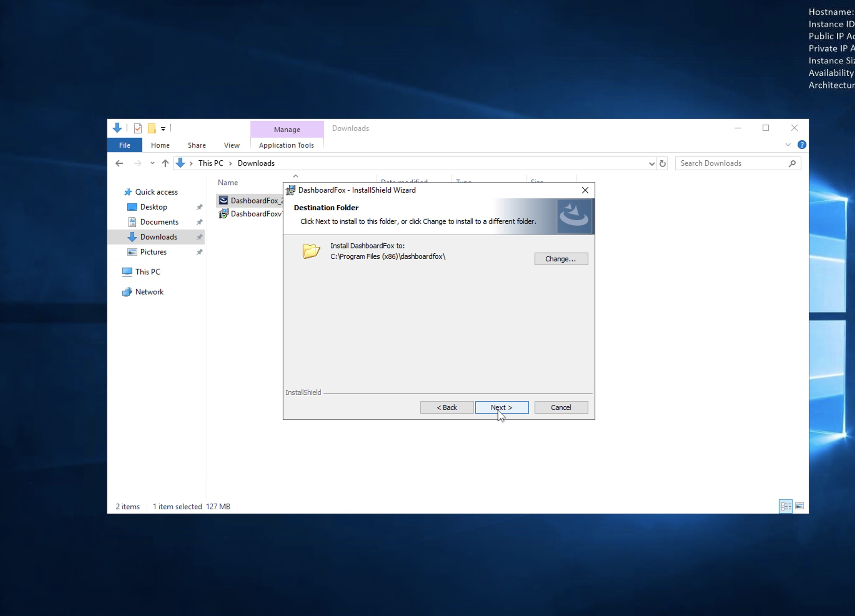Click the breadcrumb chevron after This PC
Image resolution: width=855 pixels, height=616 pixels.
pos(231,163)
